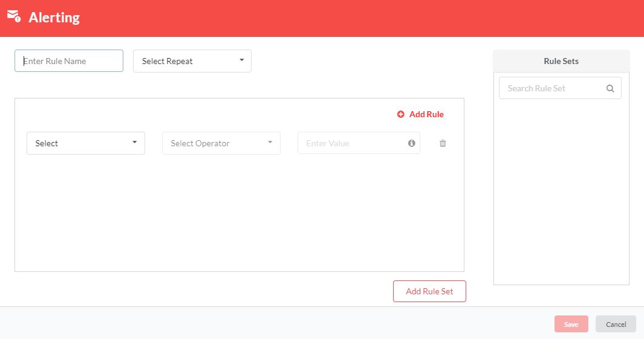The image size is (644, 339).
Task: Open the Select field dropdown in rule row
Action: click(x=86, y=143)
